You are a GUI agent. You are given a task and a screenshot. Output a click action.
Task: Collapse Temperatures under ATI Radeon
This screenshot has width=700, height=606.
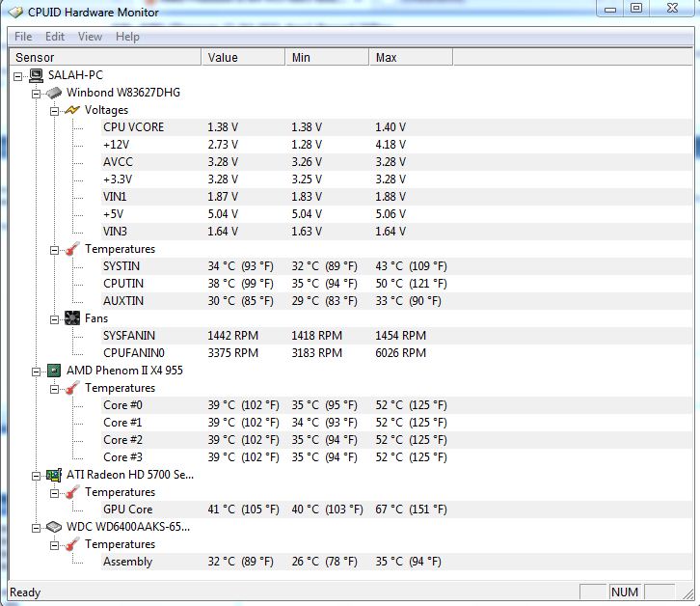pos(54,493)
